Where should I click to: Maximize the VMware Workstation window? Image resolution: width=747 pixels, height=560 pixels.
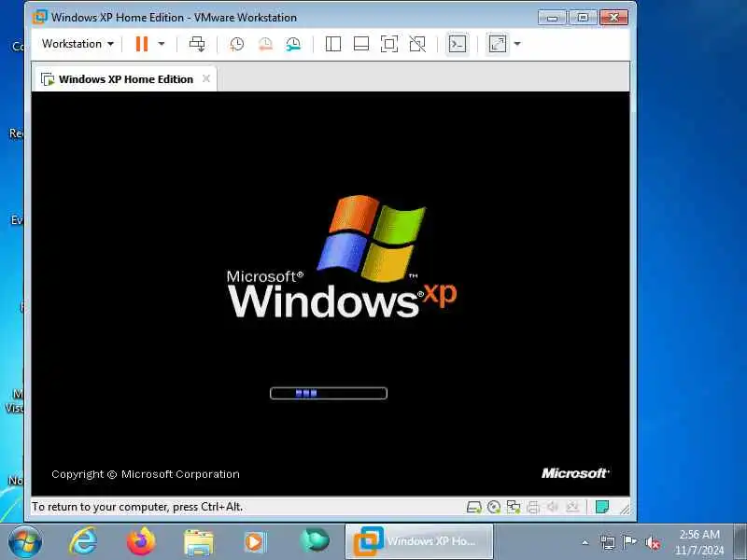pyautogui.click(x=583, y=18)
